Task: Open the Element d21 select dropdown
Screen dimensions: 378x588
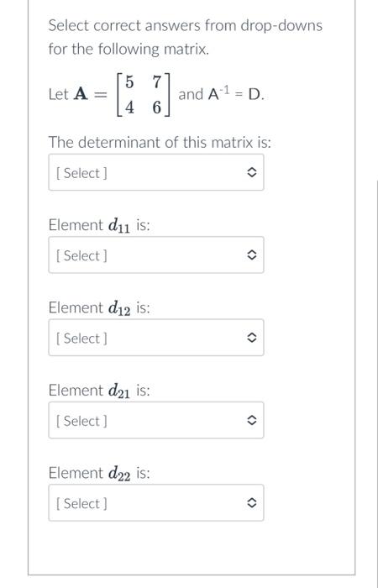Action: (156, 420)
